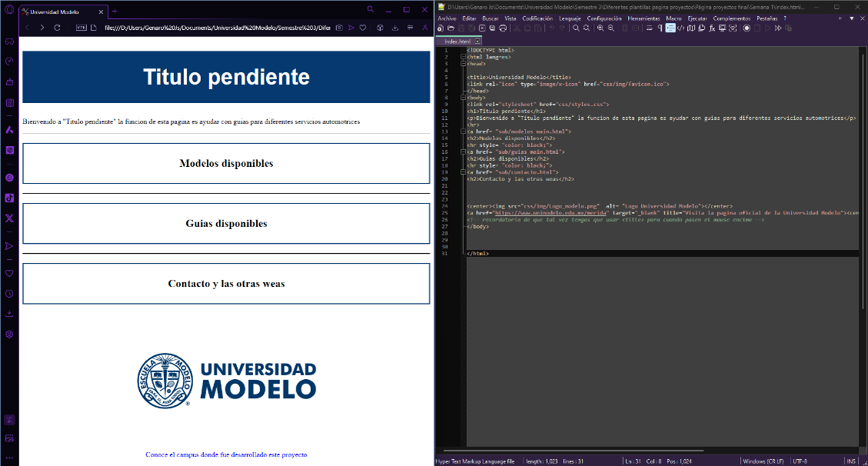Open the Complementos menu
Screen dimensions: 868x466
point(731,18)
